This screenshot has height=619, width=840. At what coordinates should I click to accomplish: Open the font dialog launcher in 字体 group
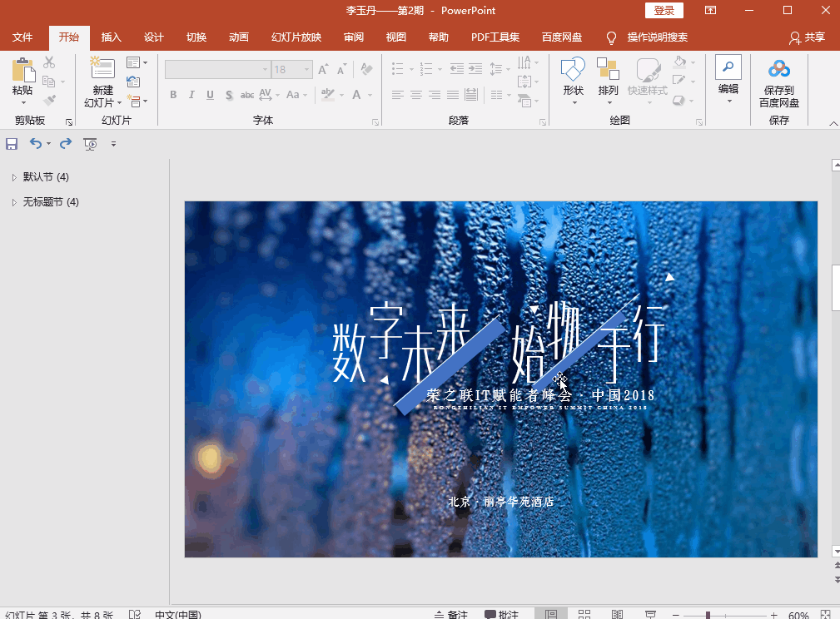[375, 122]
